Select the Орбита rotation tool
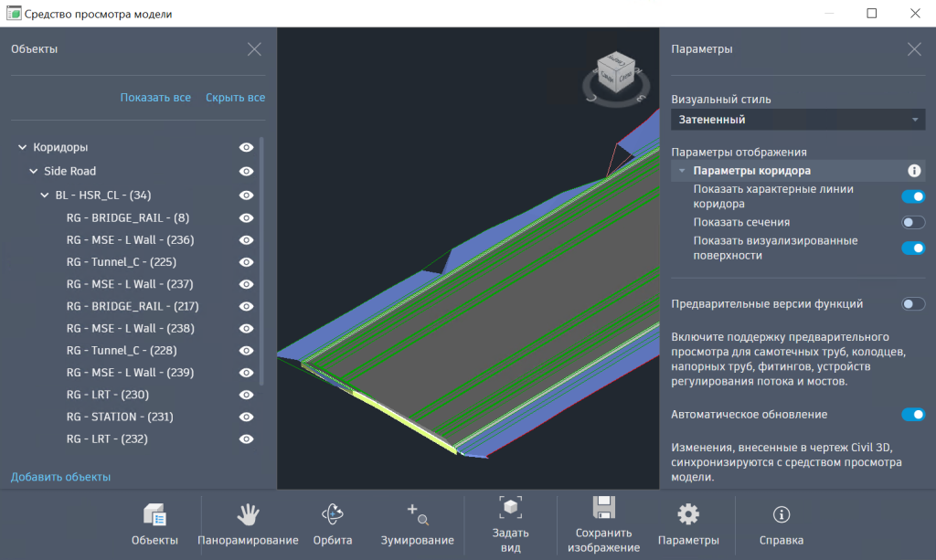The width and height of the screenshot is (936, 560). 332,516
